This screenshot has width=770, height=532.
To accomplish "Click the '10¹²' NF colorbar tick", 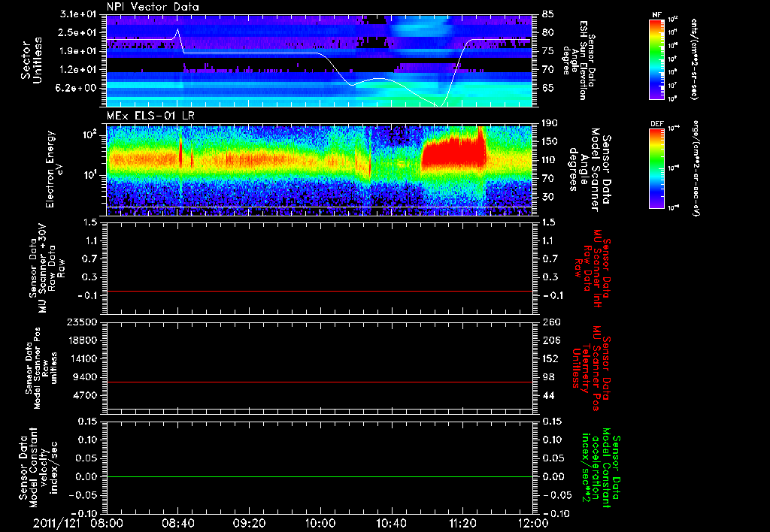I will pyautogui.click(x=673, y=20).
